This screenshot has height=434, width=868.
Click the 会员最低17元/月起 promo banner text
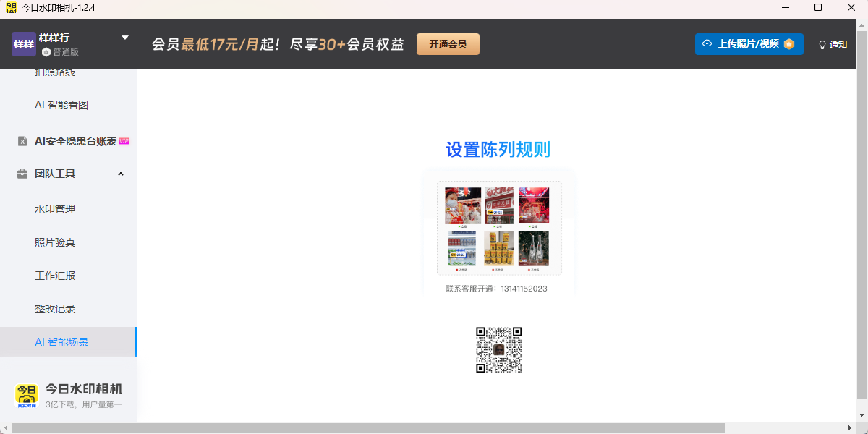point(278,44)
